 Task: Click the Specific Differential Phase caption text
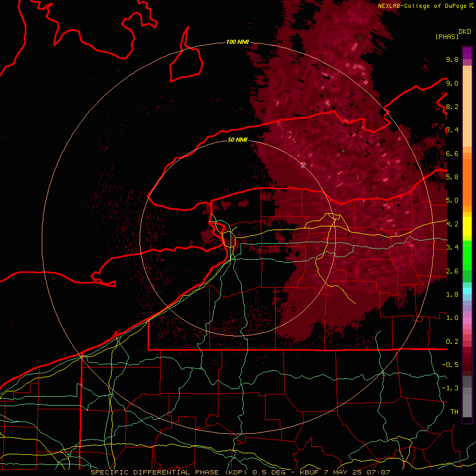240,472
